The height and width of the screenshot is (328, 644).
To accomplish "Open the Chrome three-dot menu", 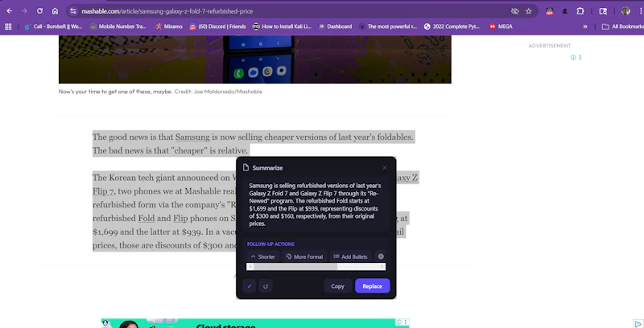I will pyautogui.click(x=641, y=11).
